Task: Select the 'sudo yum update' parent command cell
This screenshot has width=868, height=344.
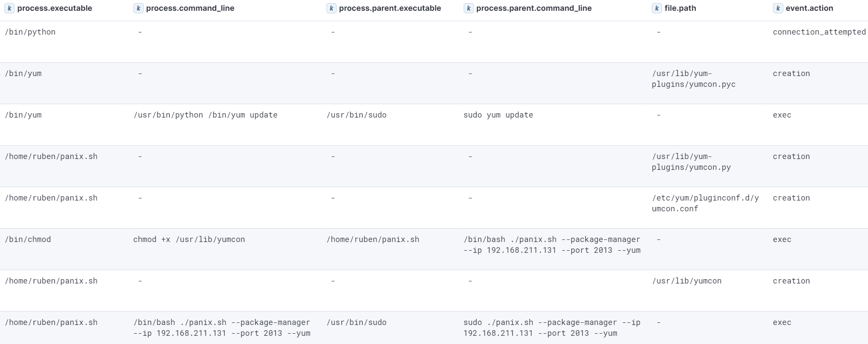Action: [x=498, y=115]
